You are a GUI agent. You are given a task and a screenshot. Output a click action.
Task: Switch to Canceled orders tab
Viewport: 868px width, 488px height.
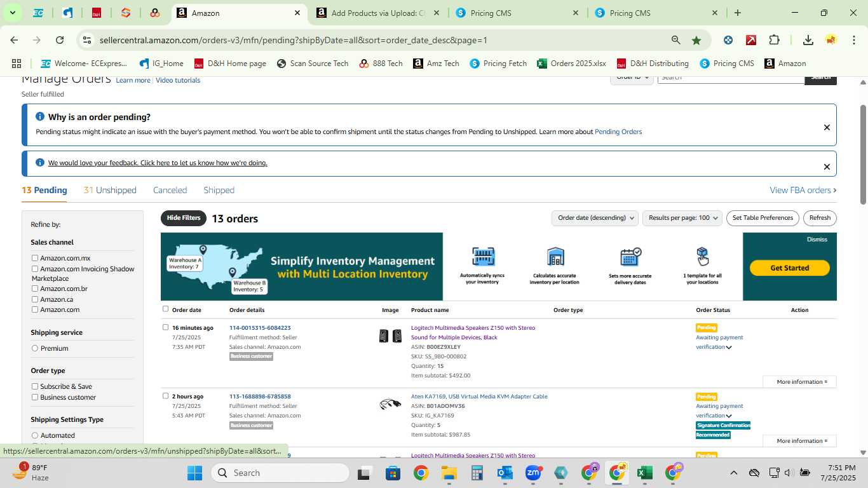[170, 190]
